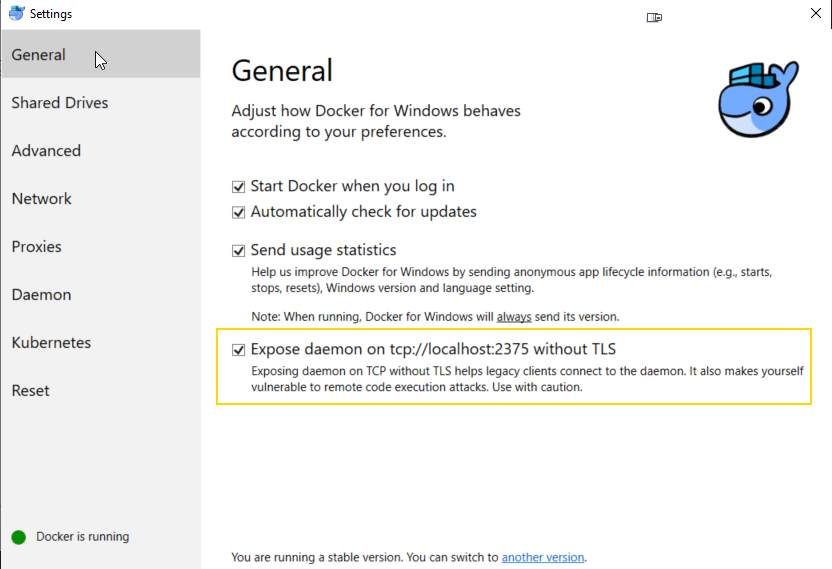
Task: Navigate to the Reset tab
Action: click(31, 391)
